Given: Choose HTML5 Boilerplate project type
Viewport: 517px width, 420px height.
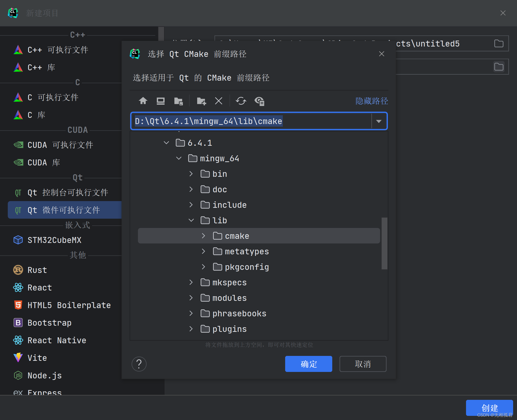Looking at the screenshot, I should (65, 305).
